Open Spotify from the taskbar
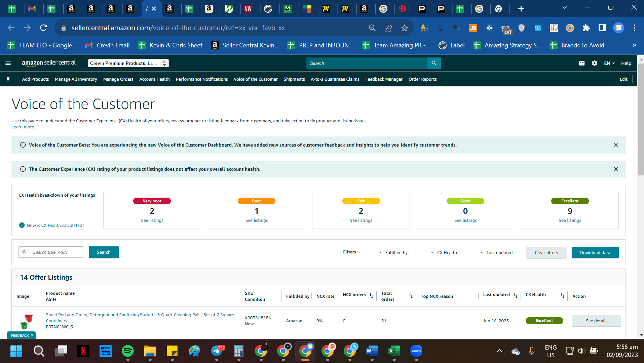The image size is (644, 363). (x=128, y=351)
